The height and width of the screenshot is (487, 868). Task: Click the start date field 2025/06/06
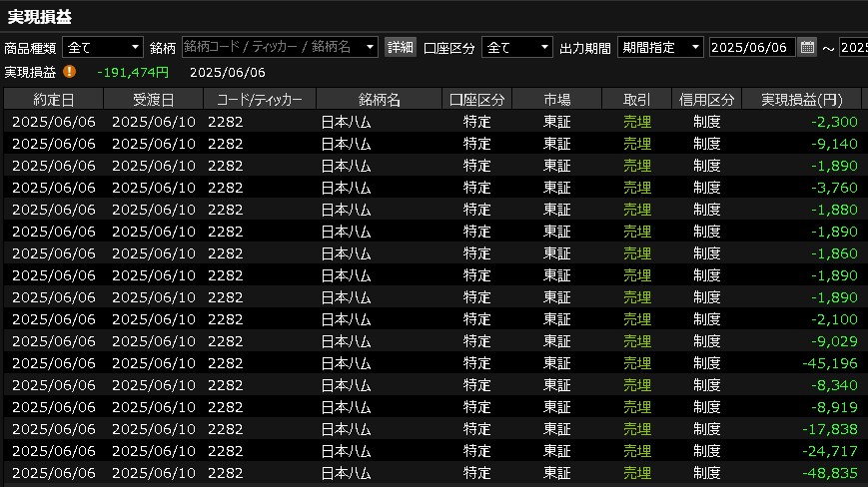coord(752,48)
